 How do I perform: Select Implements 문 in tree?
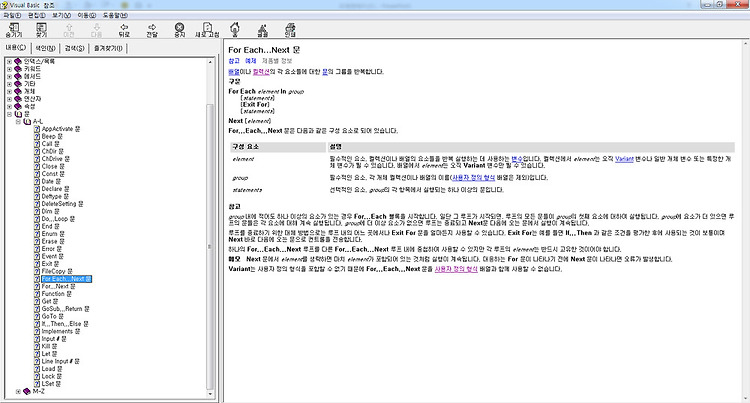[x=61, y=331]
